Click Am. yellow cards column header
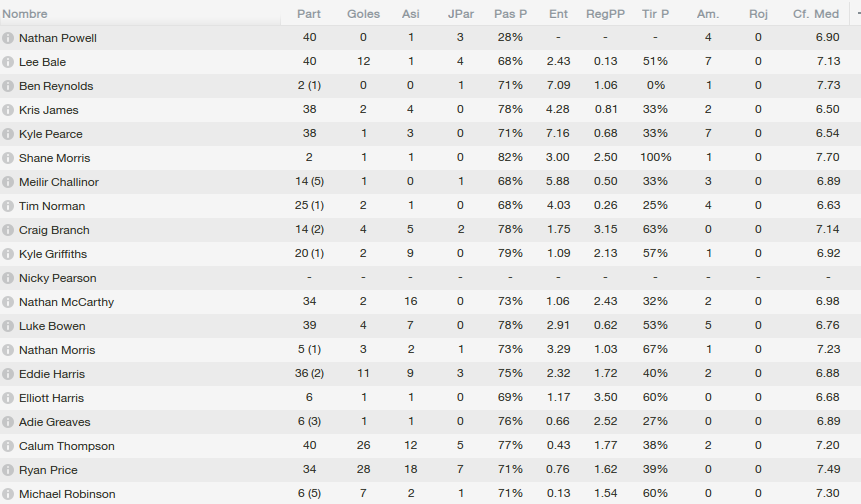This screenshot has width=861, height=504. point(708,14)
